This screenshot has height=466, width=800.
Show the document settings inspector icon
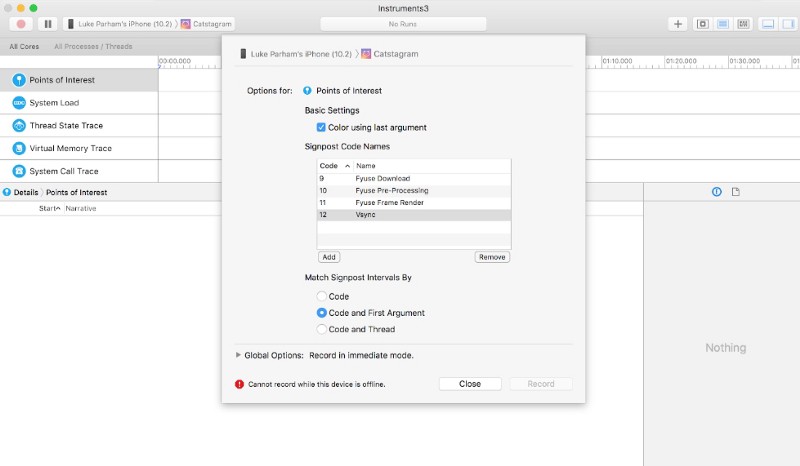[736, 192]
